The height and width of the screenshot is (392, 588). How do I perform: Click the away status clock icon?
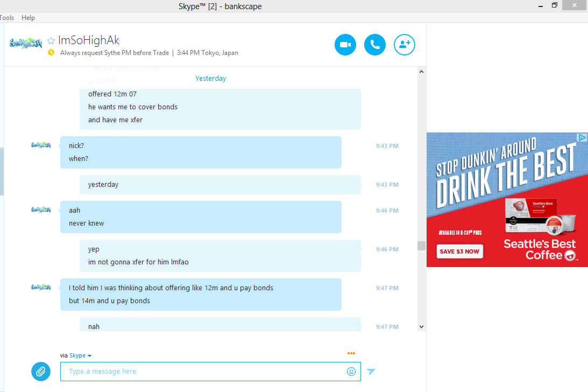pyautogui.click(x=51, y=53)
